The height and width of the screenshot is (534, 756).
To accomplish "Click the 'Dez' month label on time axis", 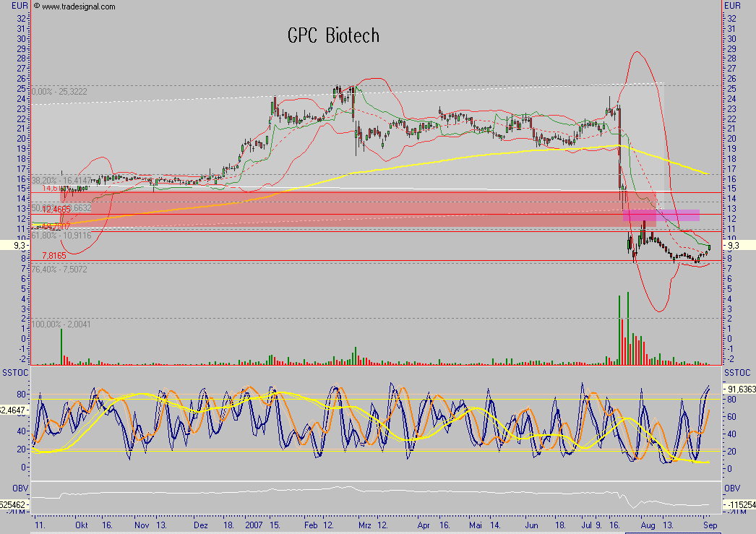I will pyautogui.click(x=201, y=525).
